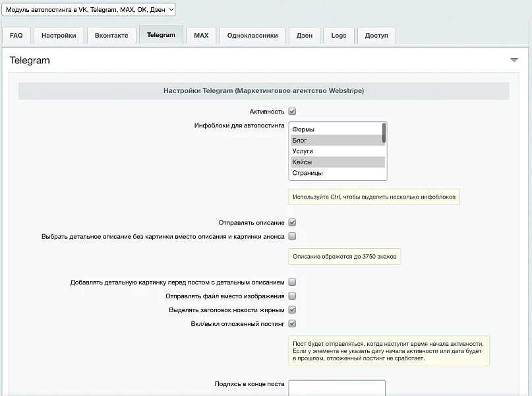Select Услуги in the infoblocks list
The image size is (532, 396).
(x=337, y=151)
